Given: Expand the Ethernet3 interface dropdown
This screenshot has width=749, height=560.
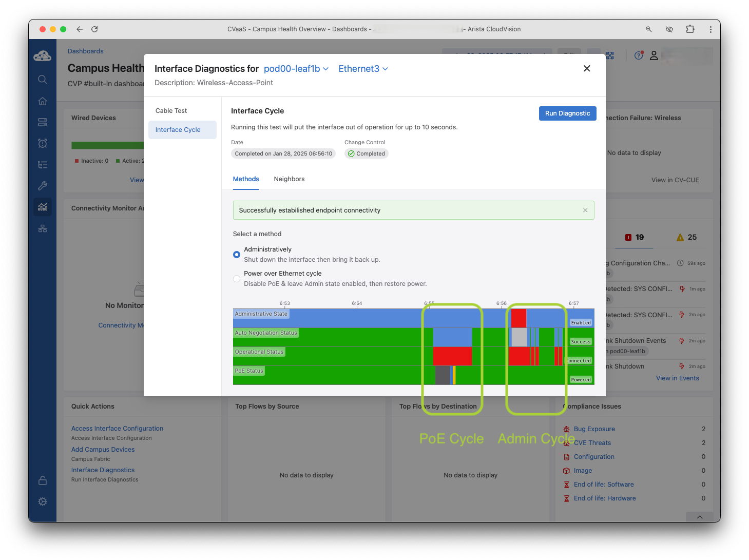Looking at the screenshot, I should [363, 69].
